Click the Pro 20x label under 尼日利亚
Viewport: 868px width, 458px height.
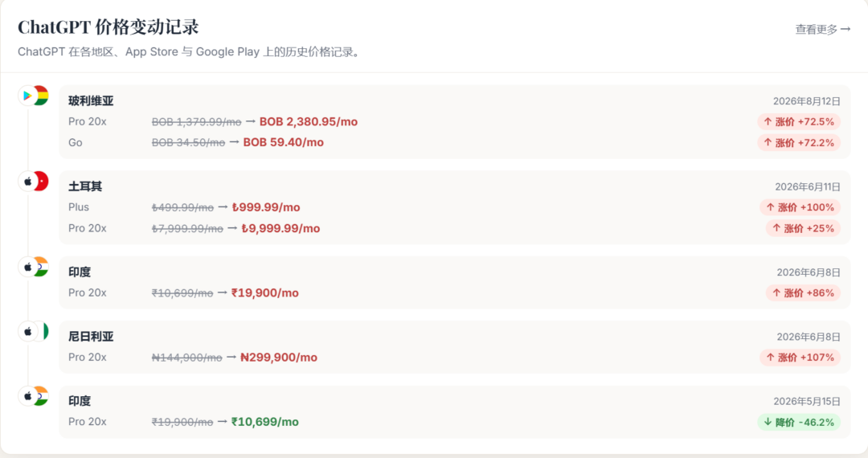tap(88, 358)
